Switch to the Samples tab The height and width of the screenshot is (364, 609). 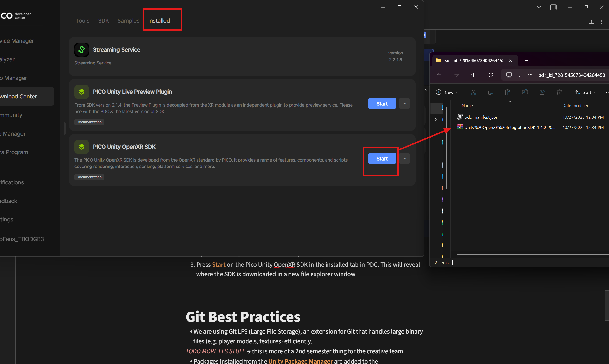click(128, 21)
